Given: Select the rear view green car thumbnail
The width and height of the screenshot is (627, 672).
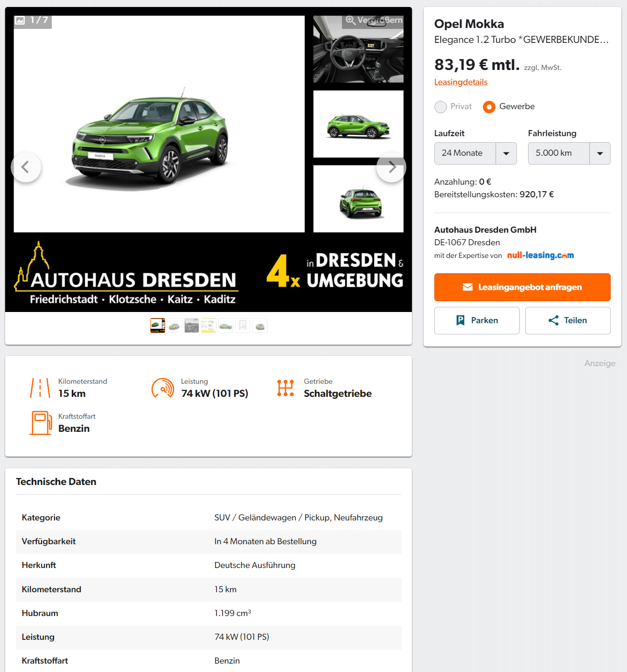Looking at the screenshot, I should point(358,199).
